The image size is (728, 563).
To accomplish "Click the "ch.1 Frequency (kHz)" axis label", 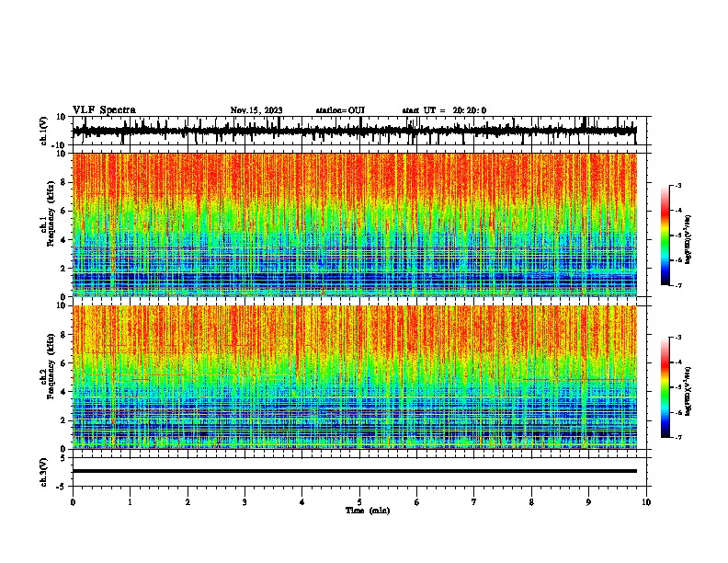I will [x=48, y=213].
